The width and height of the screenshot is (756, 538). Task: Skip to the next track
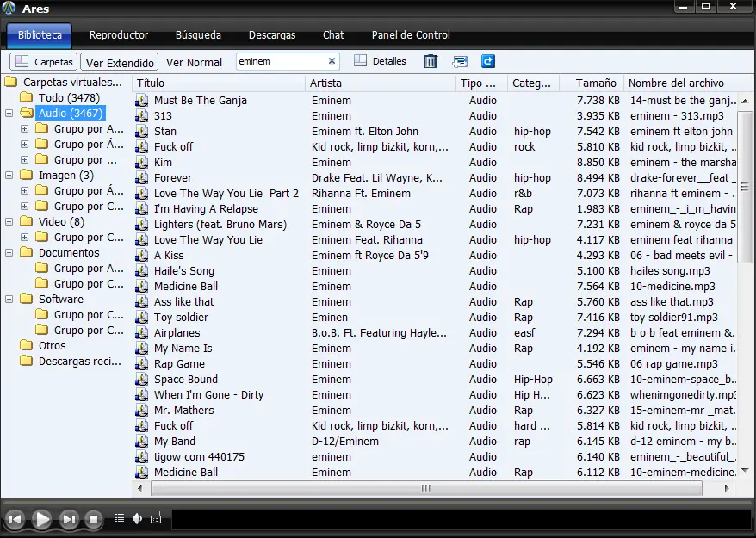pyautogui.click(x=69, y=519)
